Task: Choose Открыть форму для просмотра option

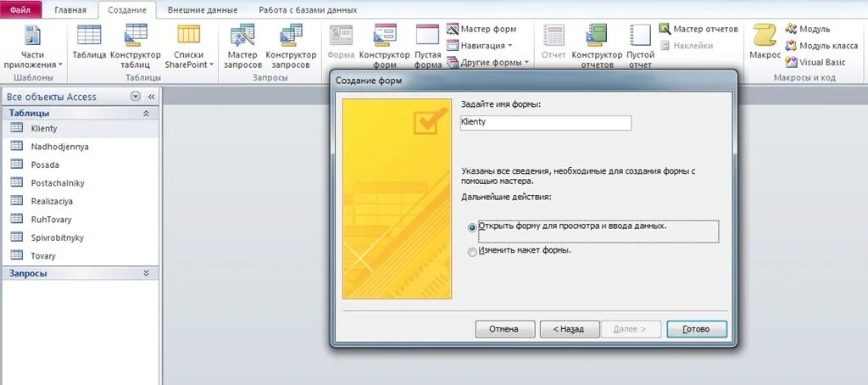Action: pos(472,227)
